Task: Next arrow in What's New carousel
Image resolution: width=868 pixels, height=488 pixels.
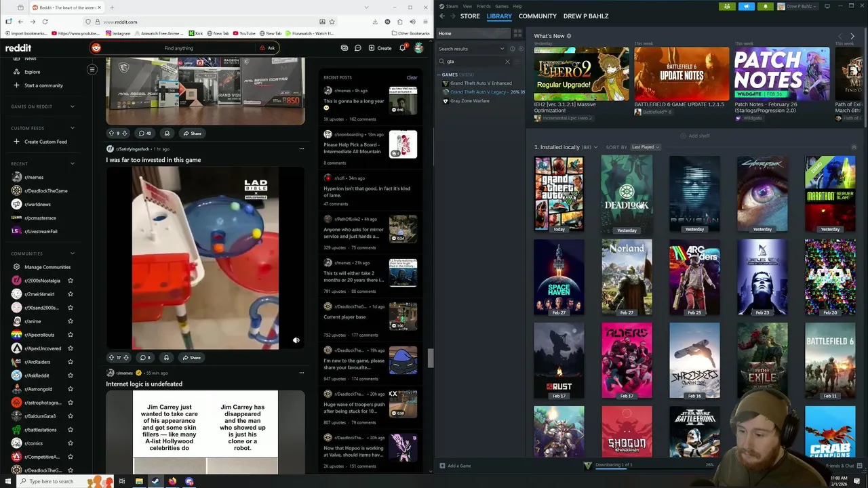Action: [x=852, y=36]
